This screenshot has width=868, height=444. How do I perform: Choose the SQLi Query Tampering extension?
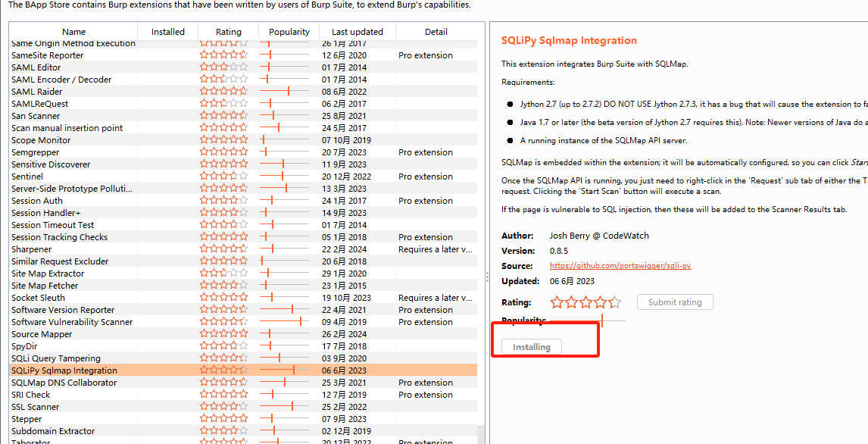244,358
